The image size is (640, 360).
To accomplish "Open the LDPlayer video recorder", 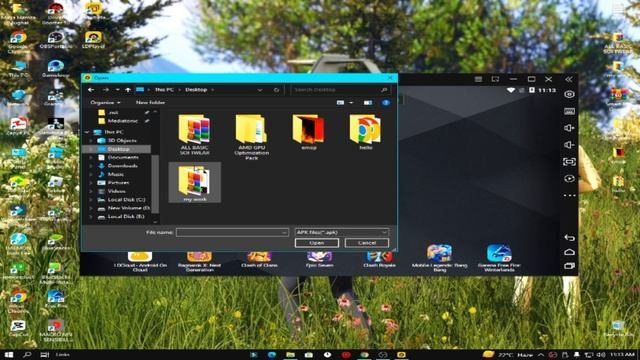I will coord(569,179).
